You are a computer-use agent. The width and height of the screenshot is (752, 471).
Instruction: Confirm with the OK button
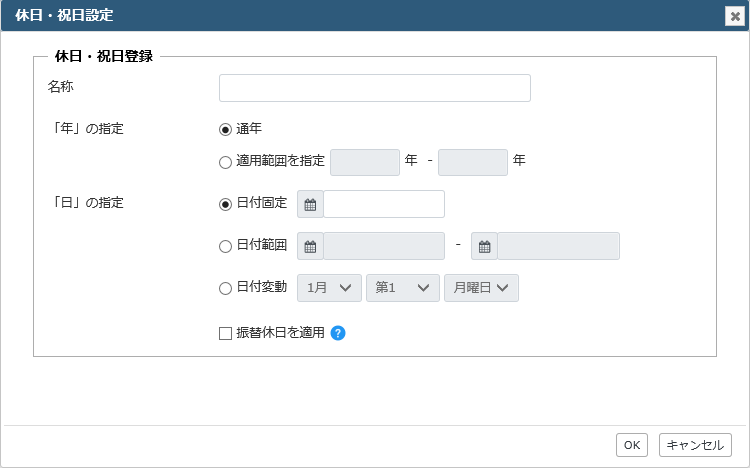(x=632, y=445)
